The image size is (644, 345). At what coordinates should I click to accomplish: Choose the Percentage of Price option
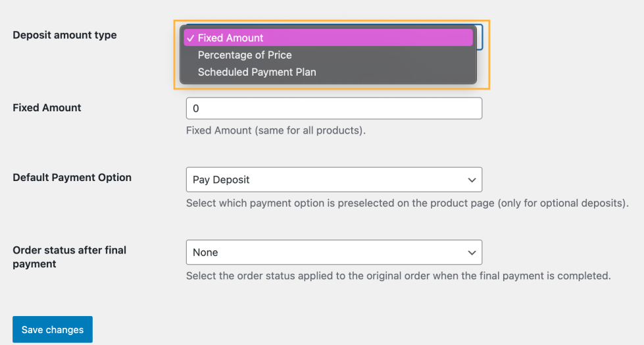click(245, 55)
